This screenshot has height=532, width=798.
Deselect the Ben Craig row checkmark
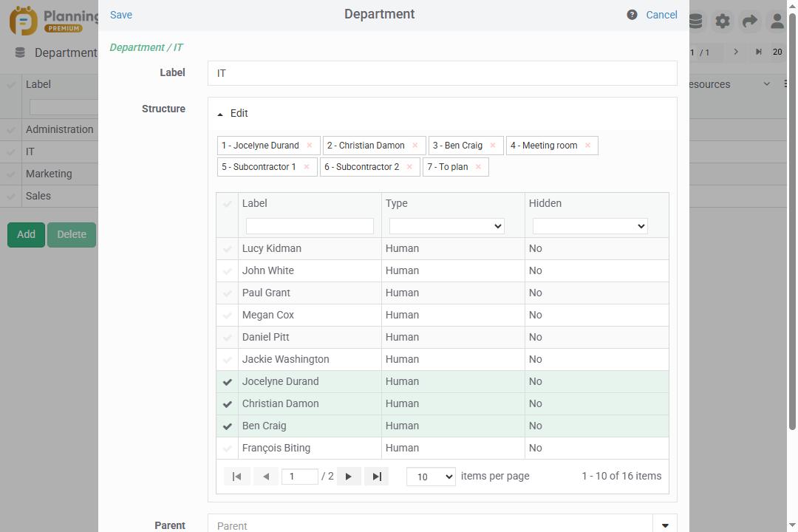tap(228, 426)
